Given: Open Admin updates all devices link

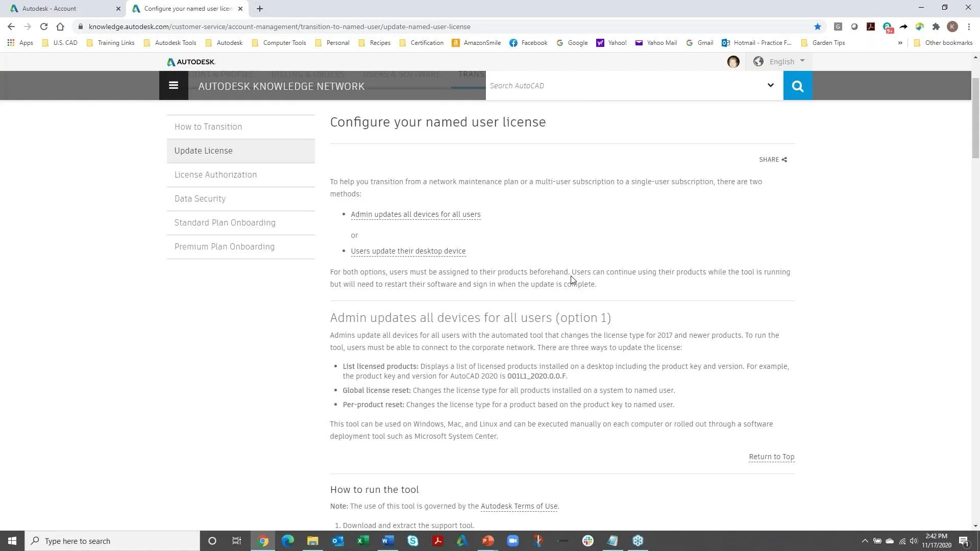Looking at the screenshot, I should [x=415, y=214].
